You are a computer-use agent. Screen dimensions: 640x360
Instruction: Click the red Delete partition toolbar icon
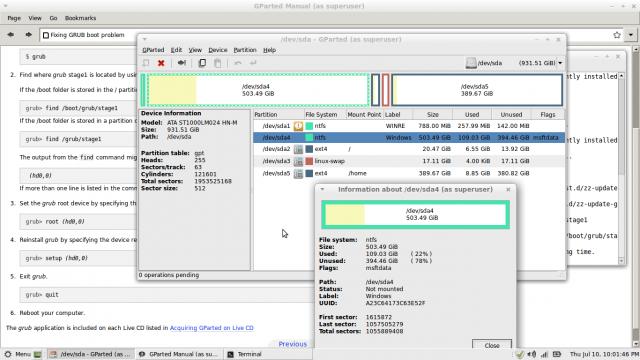(161, 63)
